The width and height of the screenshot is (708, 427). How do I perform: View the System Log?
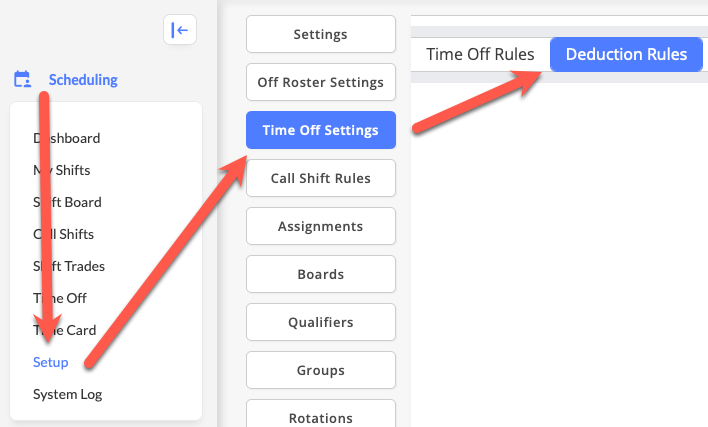tap(67, 394)
